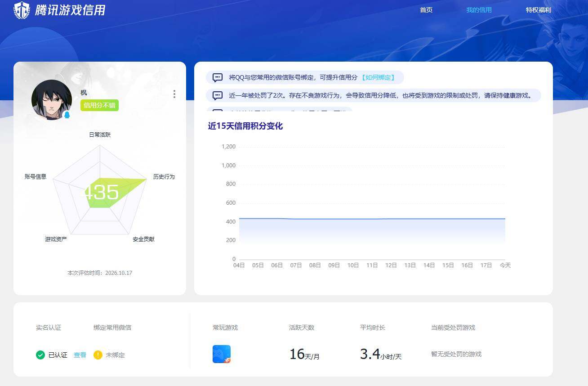Open the 如何绑定 link
Viewport: 588px width, 386px height.
point(378,77)
